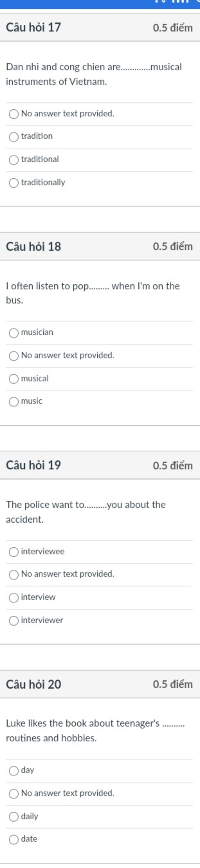This screenshot has width=200, height=868.
Task: Click the 'Câu hỏi 20' heading
Action: [x=33, y=684]
